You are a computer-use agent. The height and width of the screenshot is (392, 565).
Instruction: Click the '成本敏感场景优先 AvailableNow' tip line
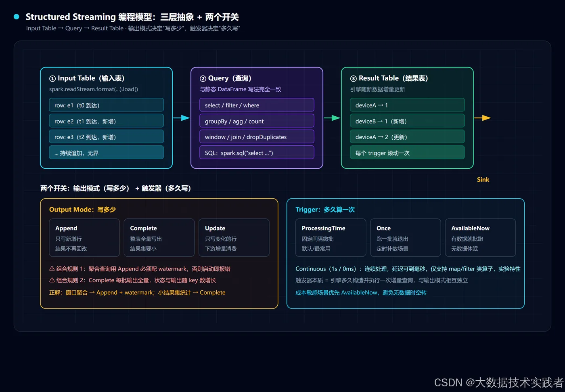point(361,293)
